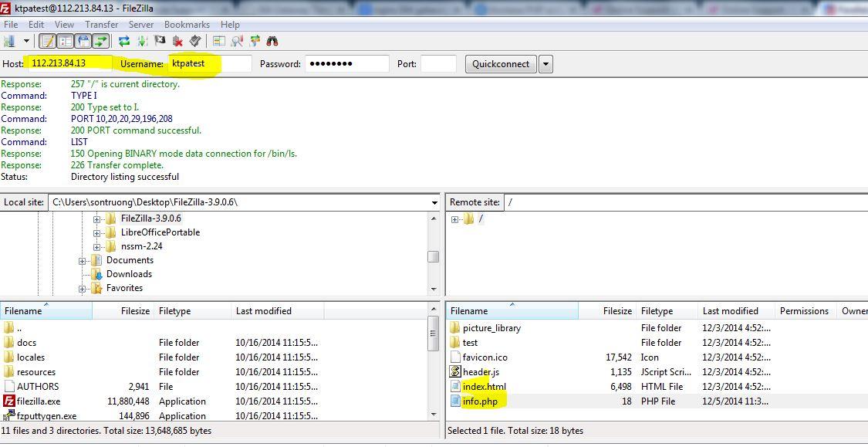Click the Password input field

[347, 64]
